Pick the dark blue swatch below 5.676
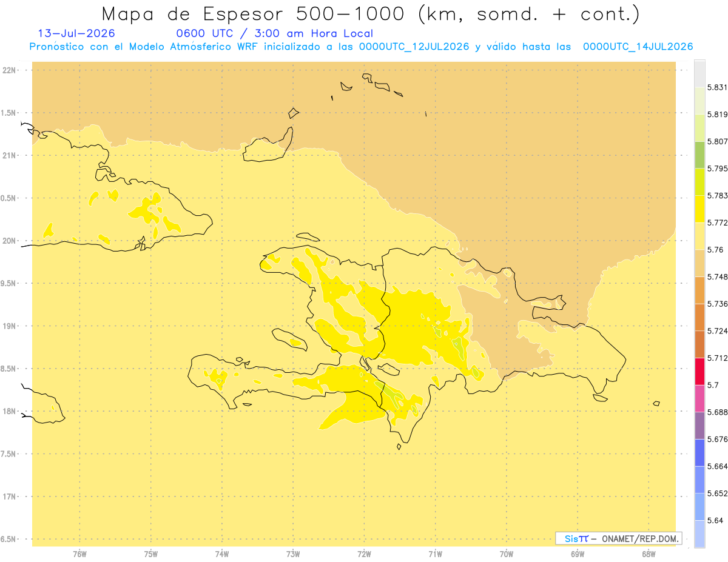728x562 pixels. [699, 452]
